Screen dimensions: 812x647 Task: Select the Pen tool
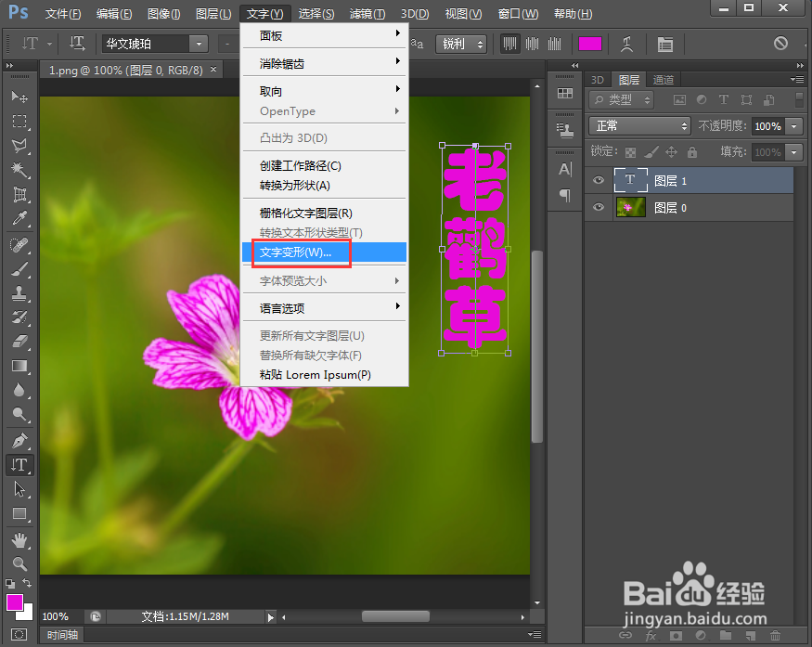coord(20,439)
